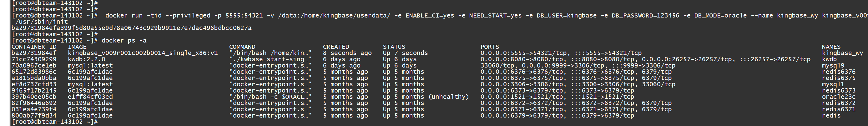Screen dimensions: 868x126
Task: Click the "8 seconds ago" created text
Action: [347, 53]
